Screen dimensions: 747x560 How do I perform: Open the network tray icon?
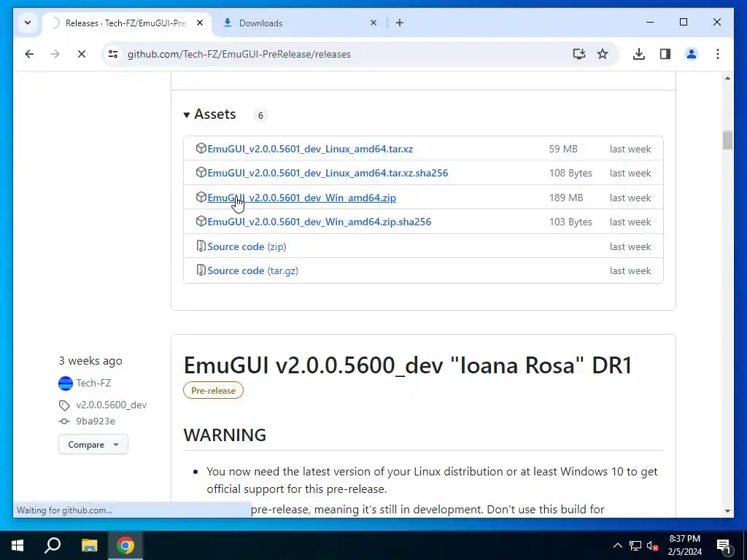point(635,545)
